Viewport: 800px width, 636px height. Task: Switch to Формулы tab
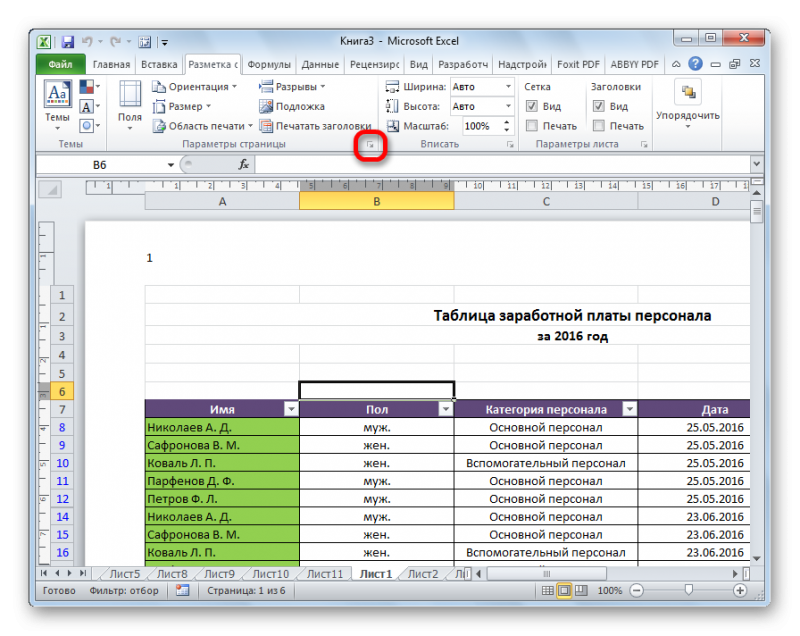269,65
